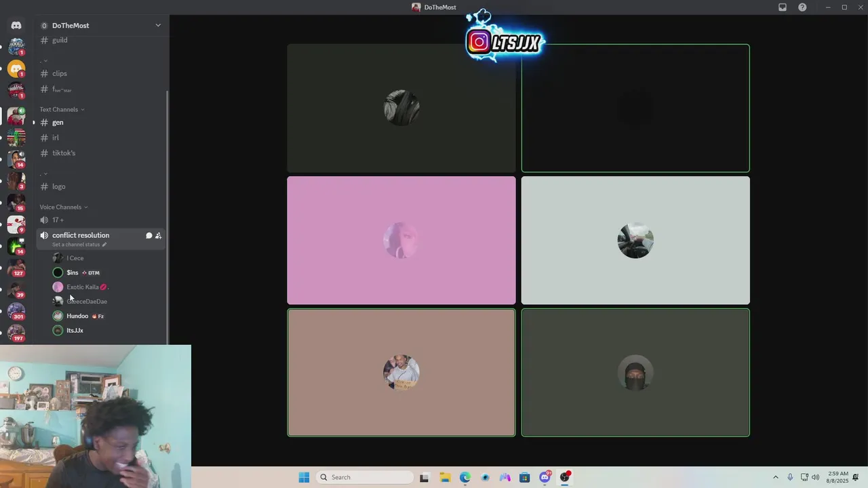Collapse the Text Channels category
This screenshot has height=488, width=868.
click(x=62, y=109)
